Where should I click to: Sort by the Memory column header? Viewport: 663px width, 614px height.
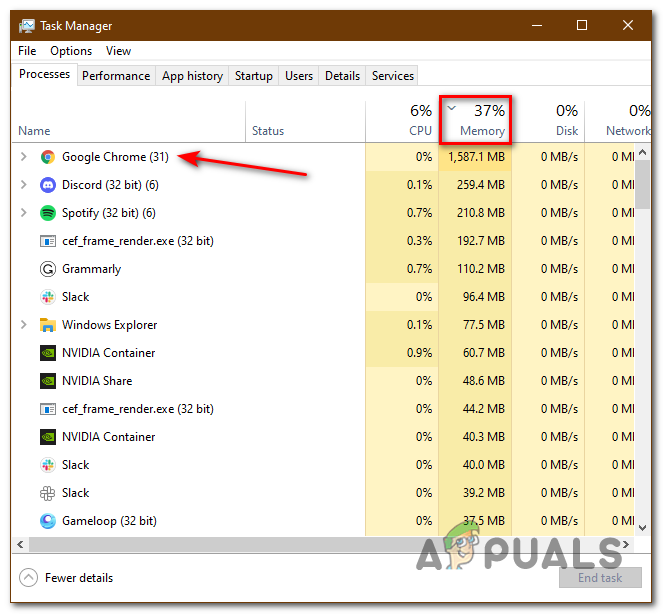[x=475, y=120]
